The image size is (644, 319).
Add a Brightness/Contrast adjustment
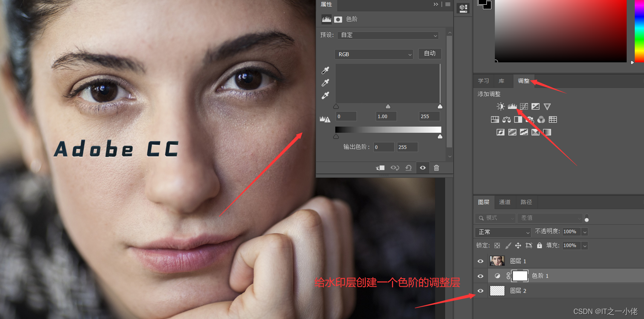coord(500,107)
